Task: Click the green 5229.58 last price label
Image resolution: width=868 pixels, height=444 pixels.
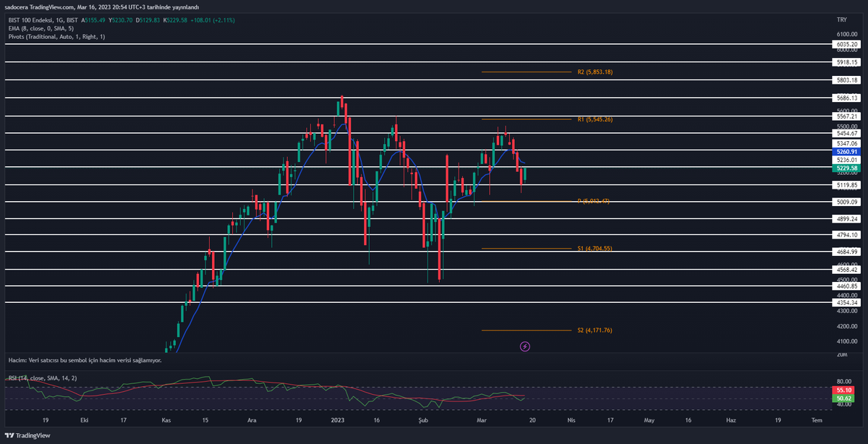Action: (x=846, y=168)
